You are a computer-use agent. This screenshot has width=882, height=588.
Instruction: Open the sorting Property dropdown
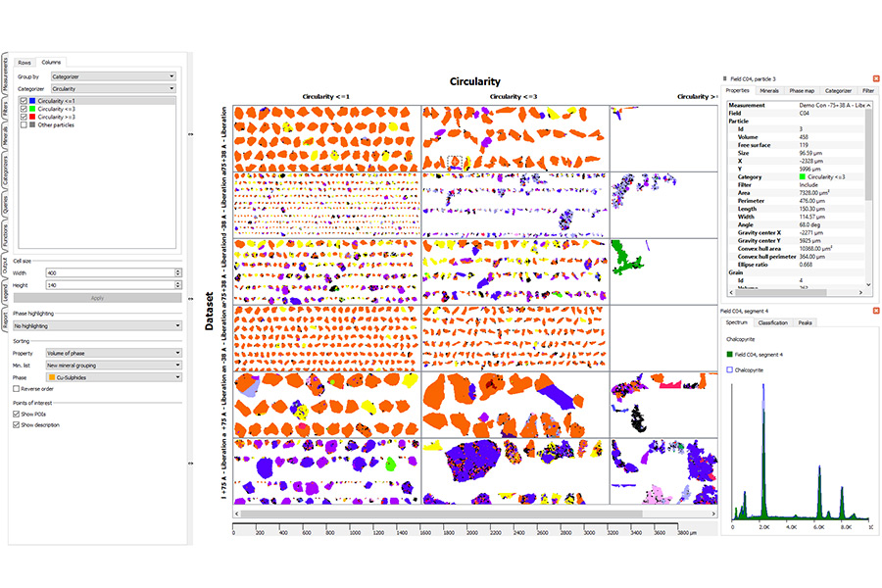[x=113, y=352]
